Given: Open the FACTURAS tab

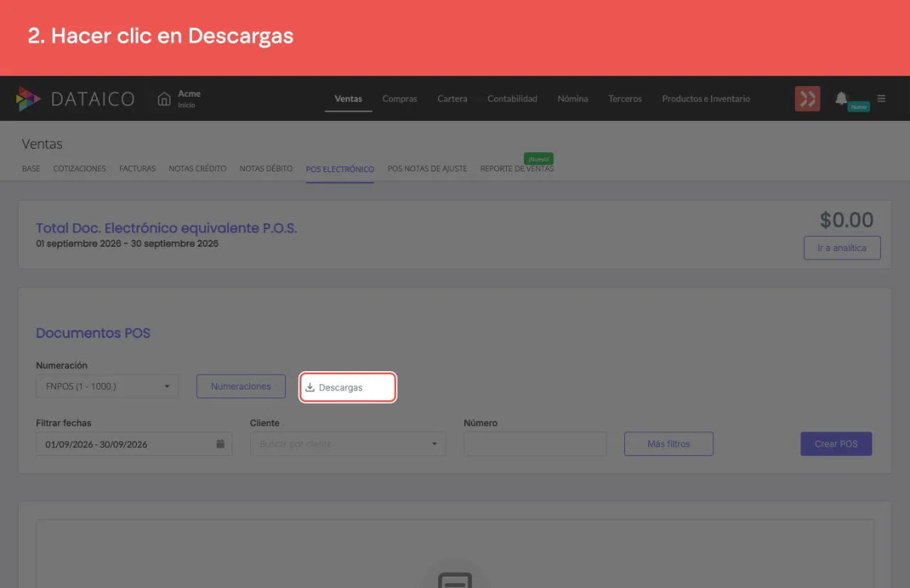Looking at the screenshot, I should (x=137, y=169).
